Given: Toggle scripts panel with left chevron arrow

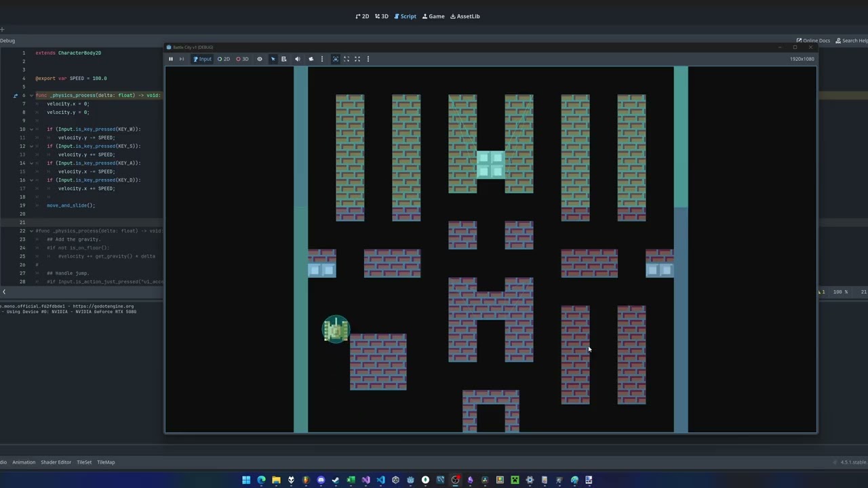Looking at the screenshot, I should (x=4, y=292).
